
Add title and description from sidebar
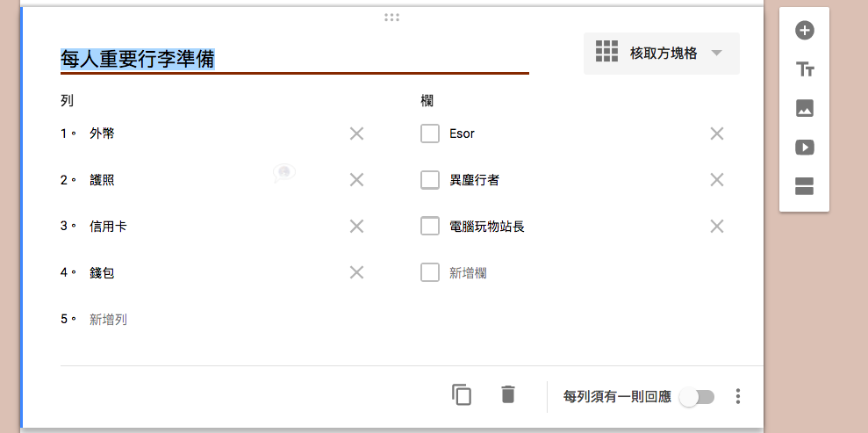(x=804, y=69)
